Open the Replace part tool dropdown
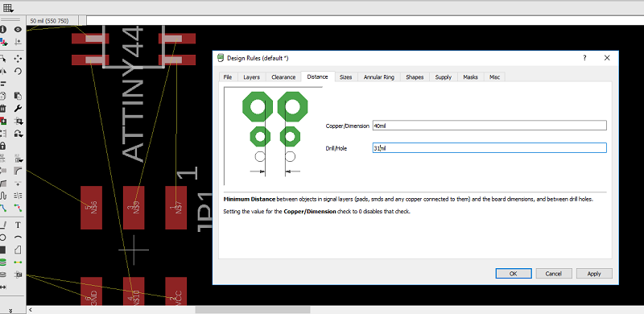Screen dimensions: 644x314 coord(18,122)
